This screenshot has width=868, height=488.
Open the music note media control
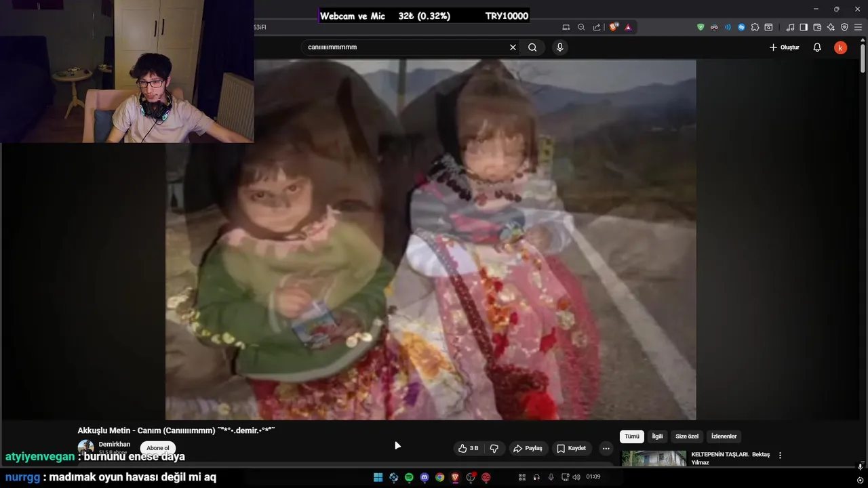(x=790, y=27)
